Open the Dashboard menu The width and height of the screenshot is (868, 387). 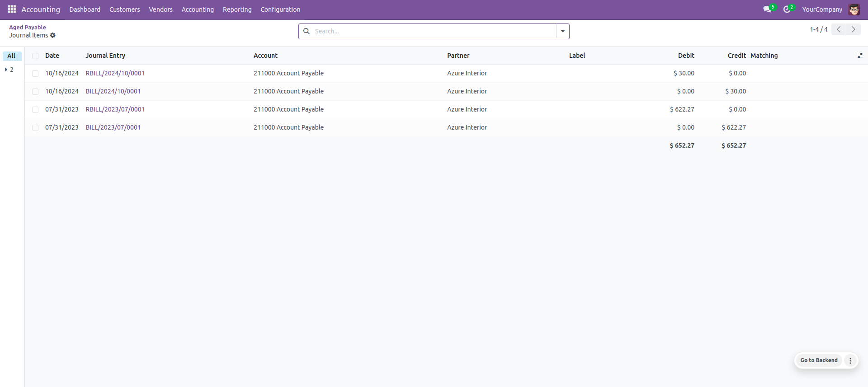[x=85, y=9]
